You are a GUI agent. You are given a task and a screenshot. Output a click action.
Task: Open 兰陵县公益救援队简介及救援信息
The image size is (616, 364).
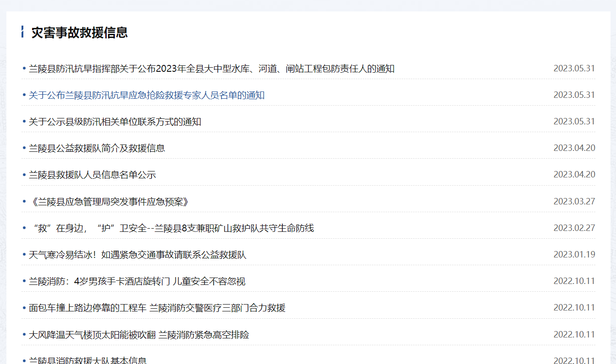[97, 149]
